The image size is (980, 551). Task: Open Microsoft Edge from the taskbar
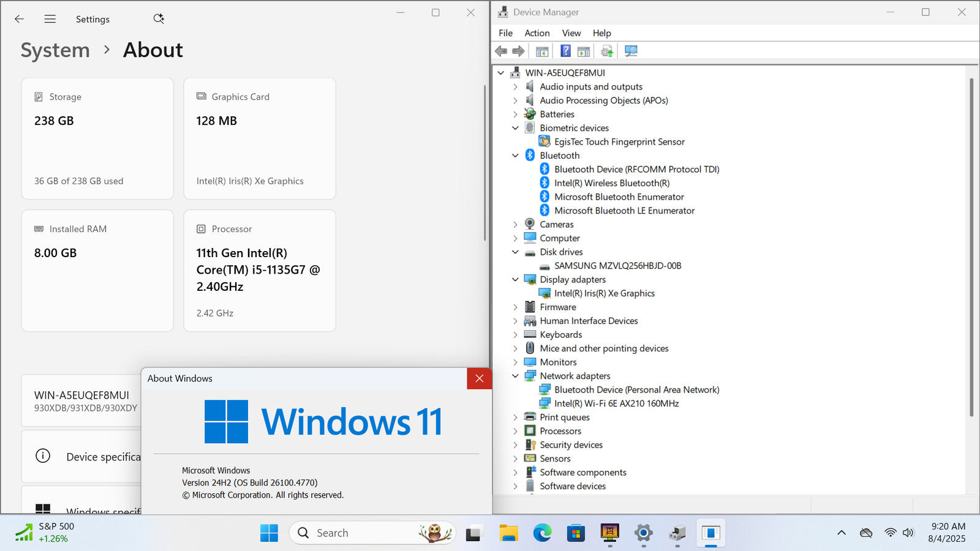542,533
